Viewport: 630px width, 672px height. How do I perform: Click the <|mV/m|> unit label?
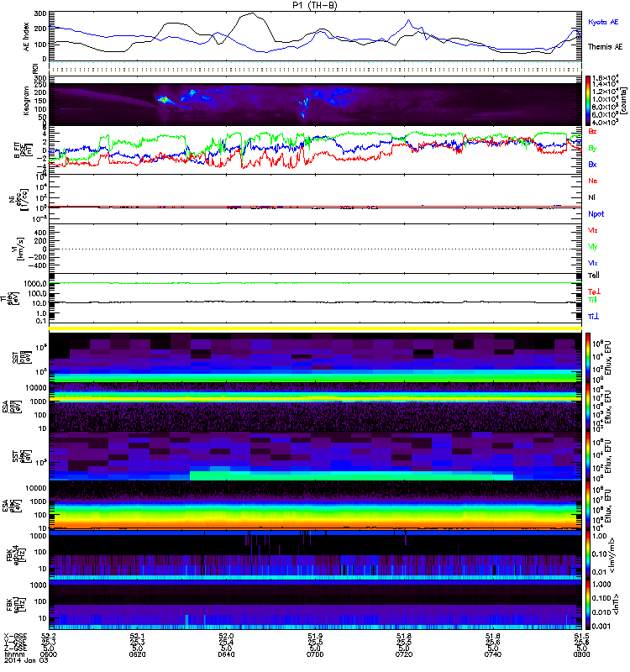coord(612,556)
